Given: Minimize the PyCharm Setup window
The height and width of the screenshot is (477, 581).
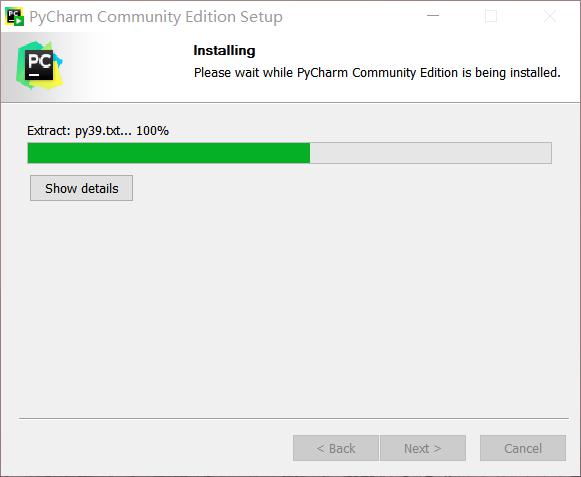Looking at the screenshot, I should [x=433, y=16].
